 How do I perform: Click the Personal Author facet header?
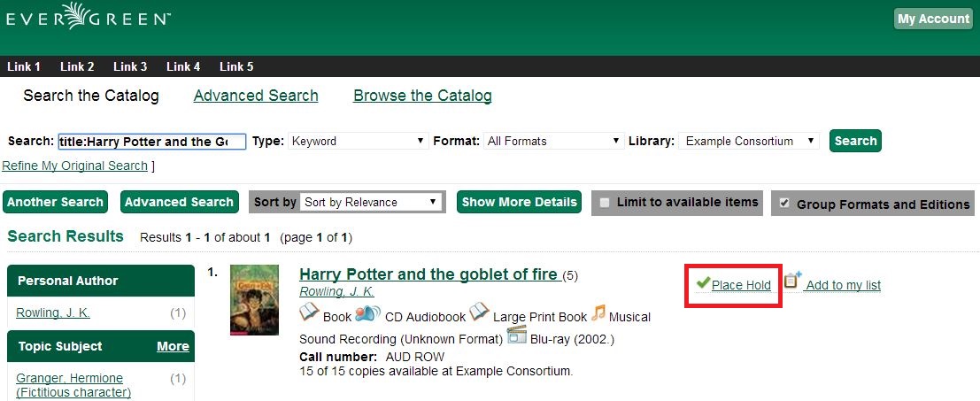pyautogui.click(x=101, y=281)
